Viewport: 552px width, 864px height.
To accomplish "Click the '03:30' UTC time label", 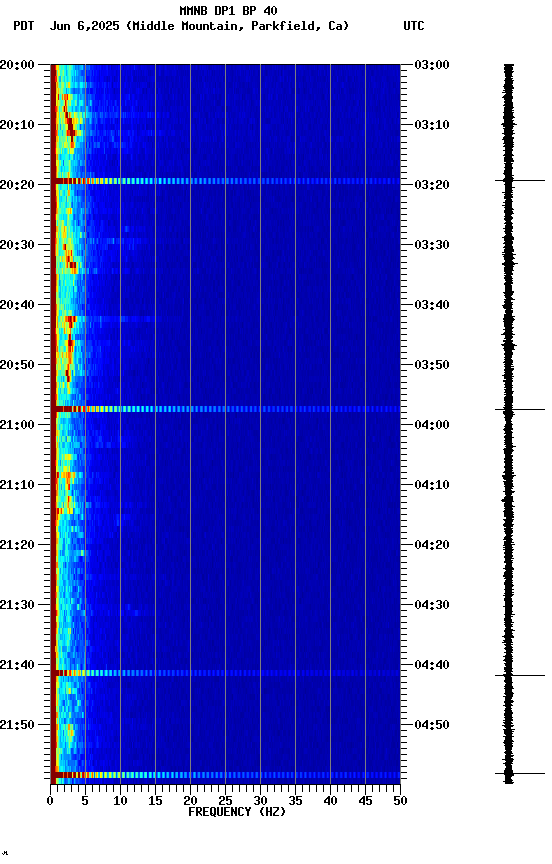I will 432,245.
